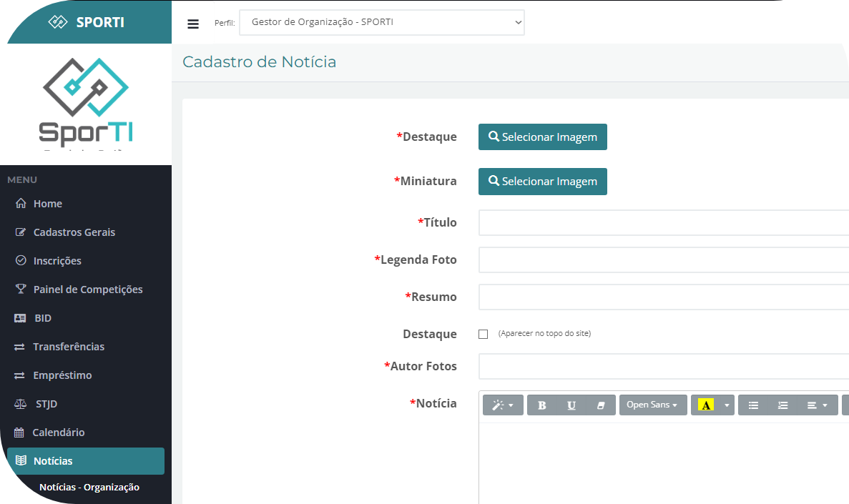Open the Open Sans font dropdown
This screenshot has height=504, width=849.
(x=652, y=405)
